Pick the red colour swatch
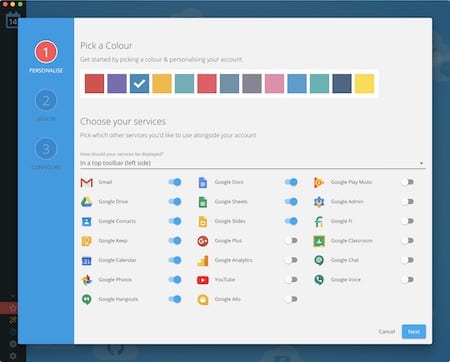Screen dimensions: 450x362 tap(94, 83)
